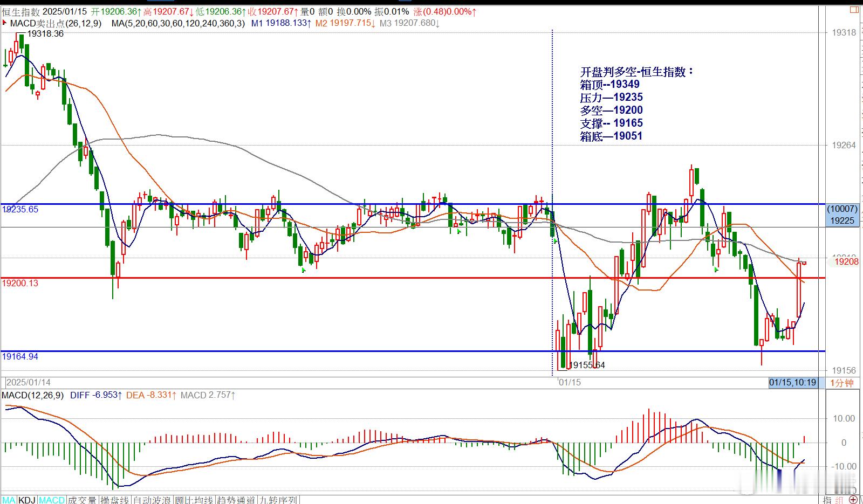Select the 自动波浪 tab
Image resolution: width=863 pixels, height=504 pixels.
tap(152, 500)
